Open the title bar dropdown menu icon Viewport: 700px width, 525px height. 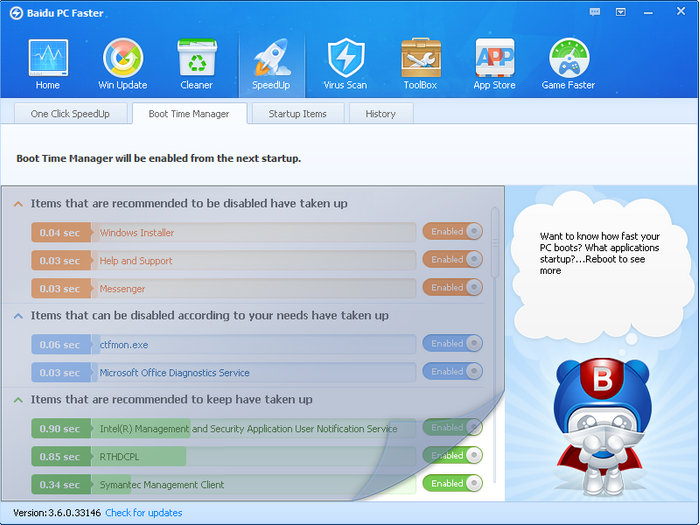tap(621, 12)
